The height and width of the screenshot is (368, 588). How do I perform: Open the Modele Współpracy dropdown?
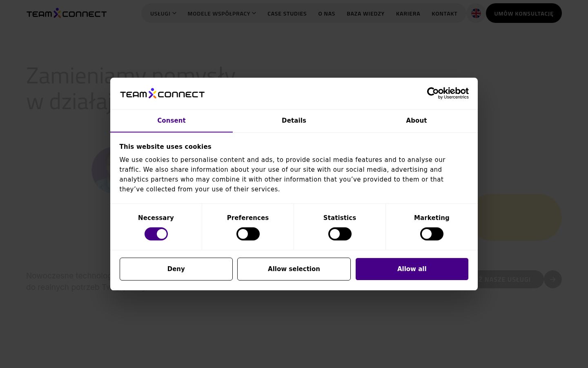click(222, 13)
